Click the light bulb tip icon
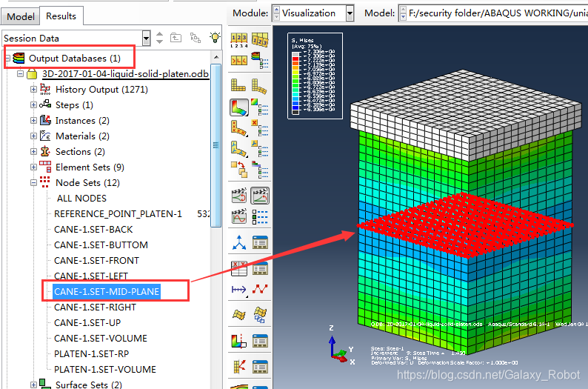 216,38
